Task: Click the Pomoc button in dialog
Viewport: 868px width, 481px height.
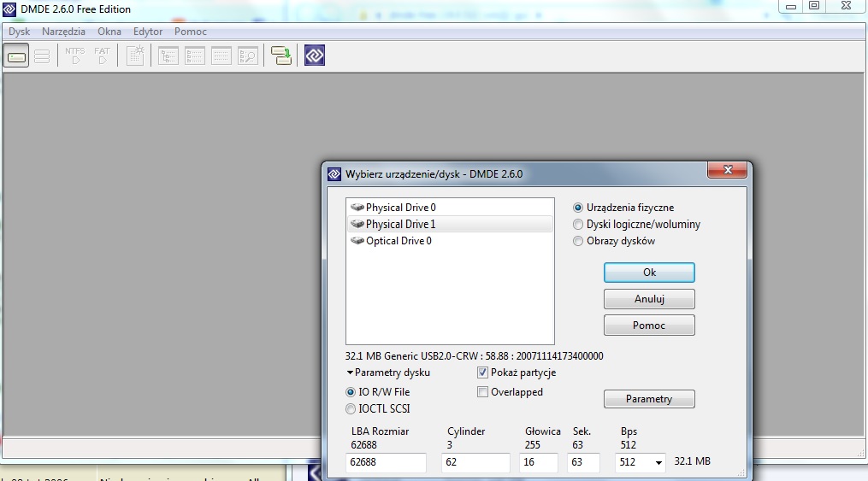Action: point(649,326)
